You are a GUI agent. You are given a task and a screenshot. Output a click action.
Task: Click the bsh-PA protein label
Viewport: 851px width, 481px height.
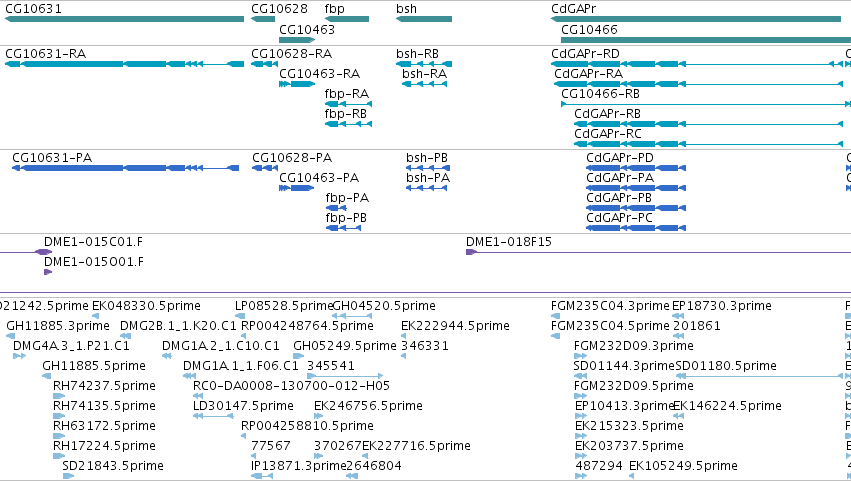[428, 178]
